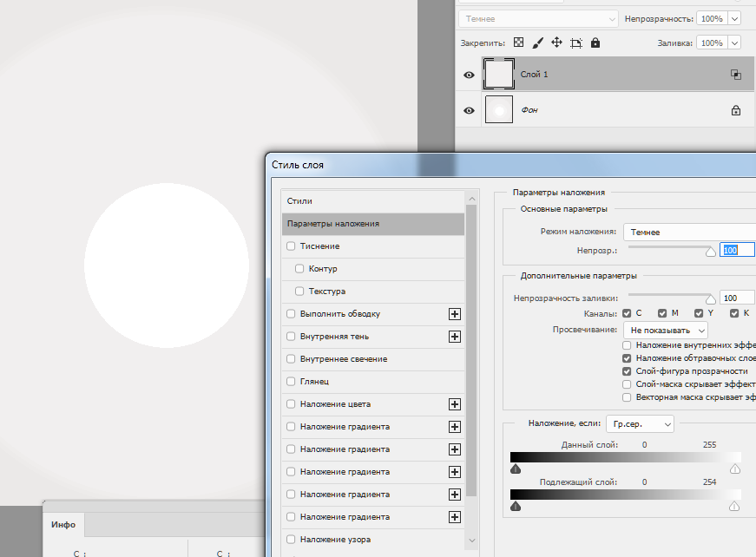
Task: Add another Выполнить обводку effect with plus
Action: (x=454, y=314)
